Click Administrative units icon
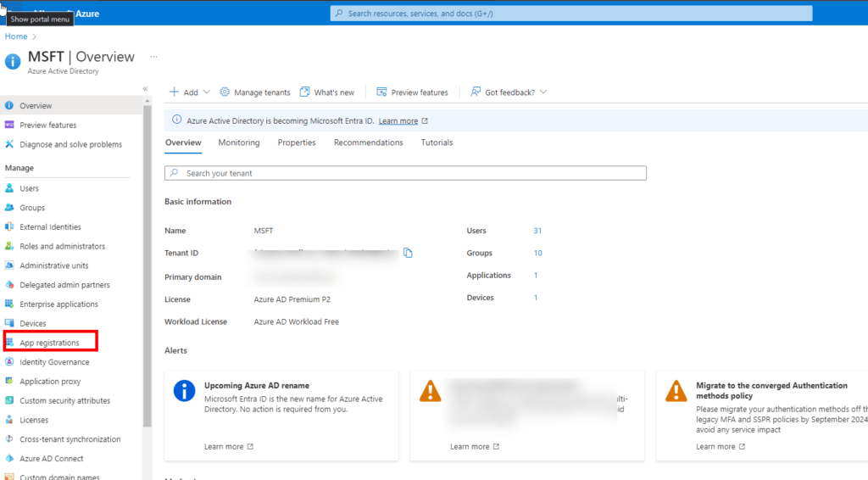The width and height of the screenshot is (868, 480). point(9,265)
